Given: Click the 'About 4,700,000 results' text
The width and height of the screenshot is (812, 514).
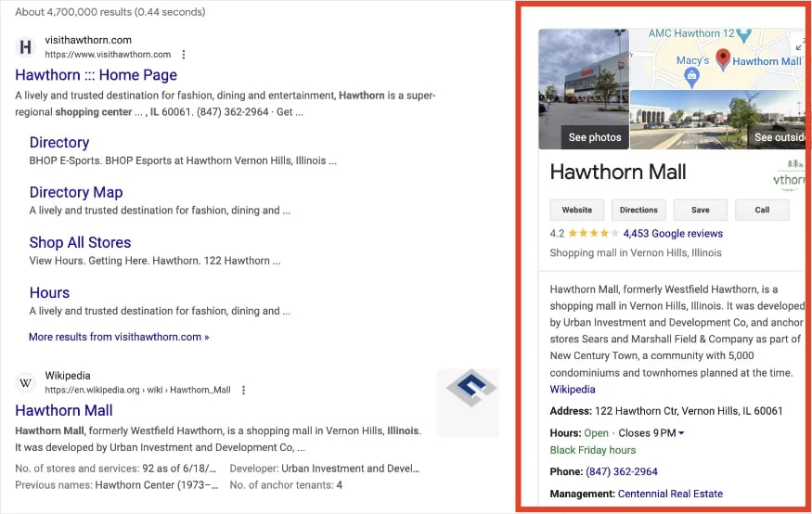Looking at the screenshot, I should pyautogui.click(x=110, y=11).
